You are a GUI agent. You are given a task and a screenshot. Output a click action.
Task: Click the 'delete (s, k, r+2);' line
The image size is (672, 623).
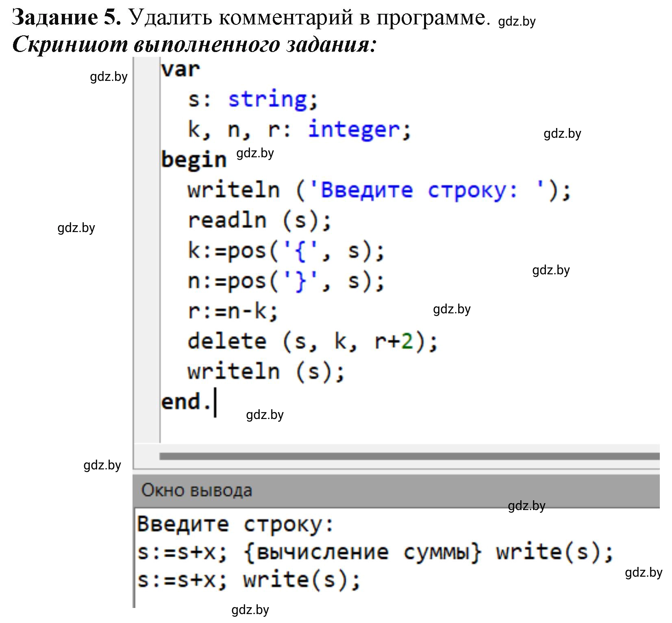312,341
